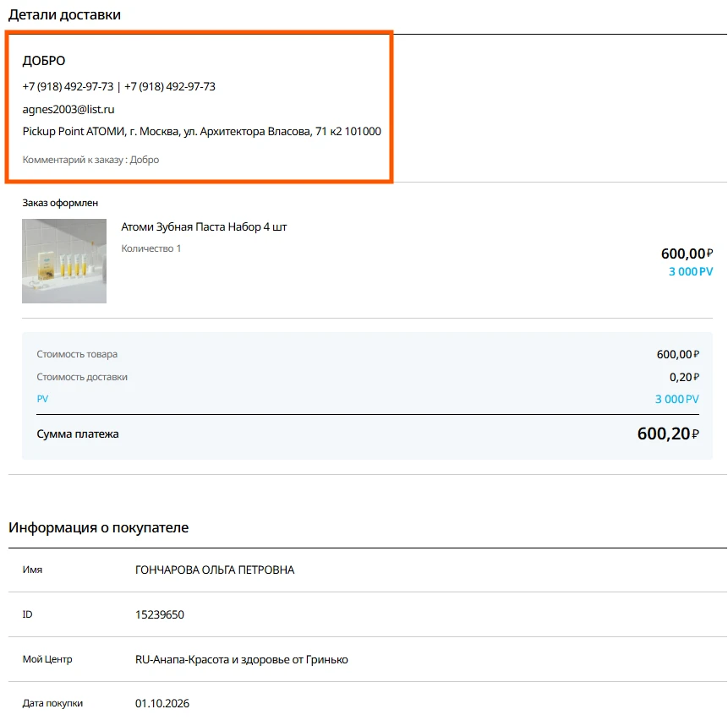
Task: Click the "Сумма платежа" label
Action: [78, 434]
